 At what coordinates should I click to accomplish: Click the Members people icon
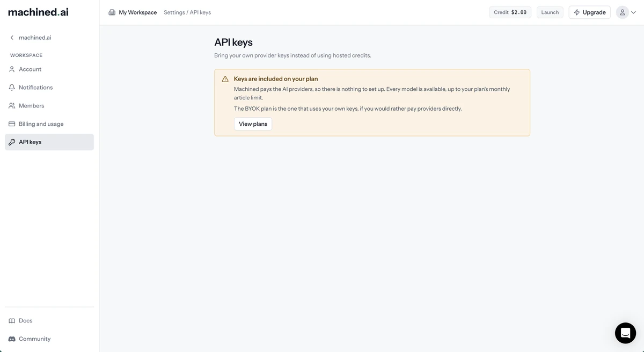[x=12, y=106]
